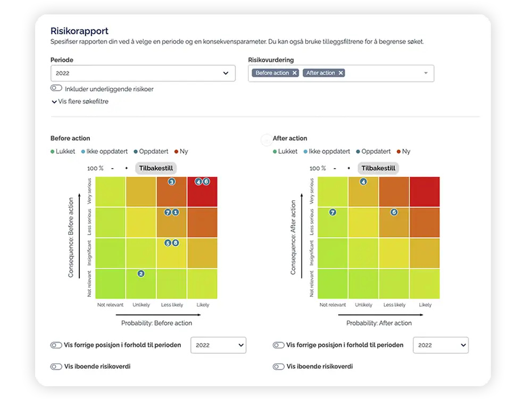The height and width of the screenshot is (399, 532).
Task: Open the Periode 2022 dropdown
Action: (x=143, y=73)
